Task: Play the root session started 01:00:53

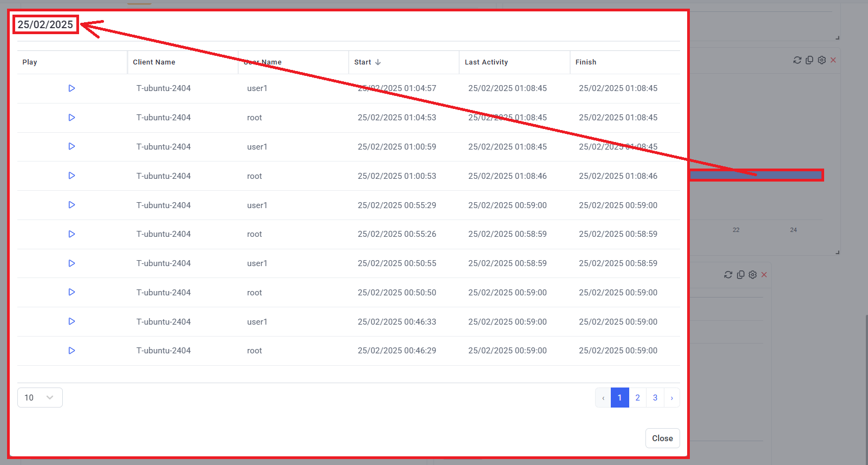Action: coord(71,176)
